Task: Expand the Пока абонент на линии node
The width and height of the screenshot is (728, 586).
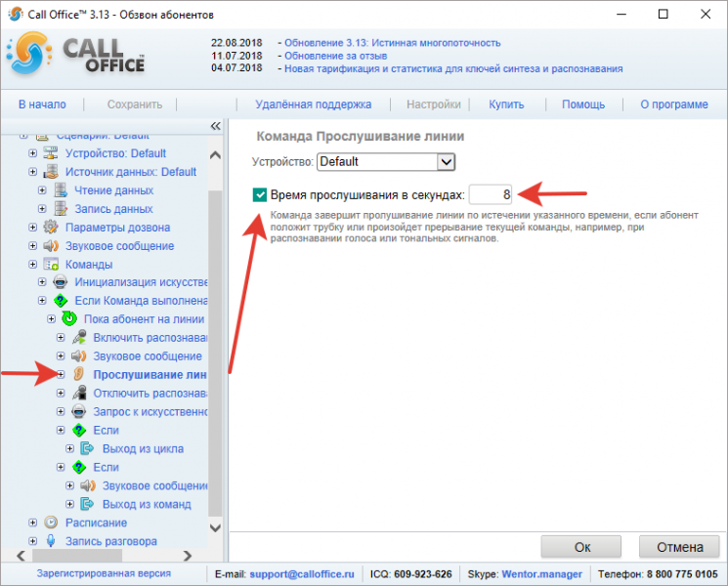Action: pyautogui.click(x=51, y=318)
